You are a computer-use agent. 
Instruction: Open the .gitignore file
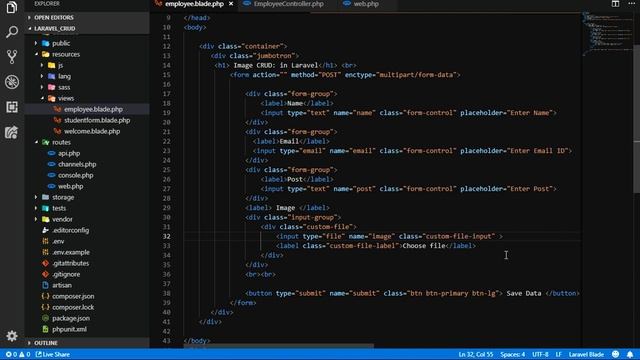click(x=66, y=274)
